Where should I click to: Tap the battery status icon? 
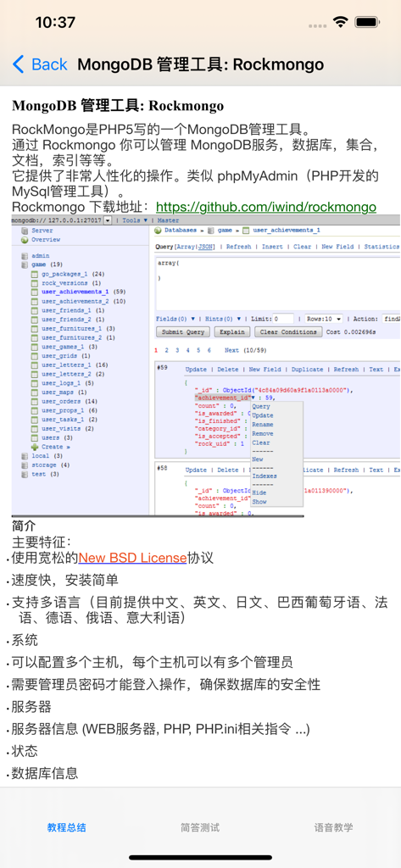pos(368,23)
